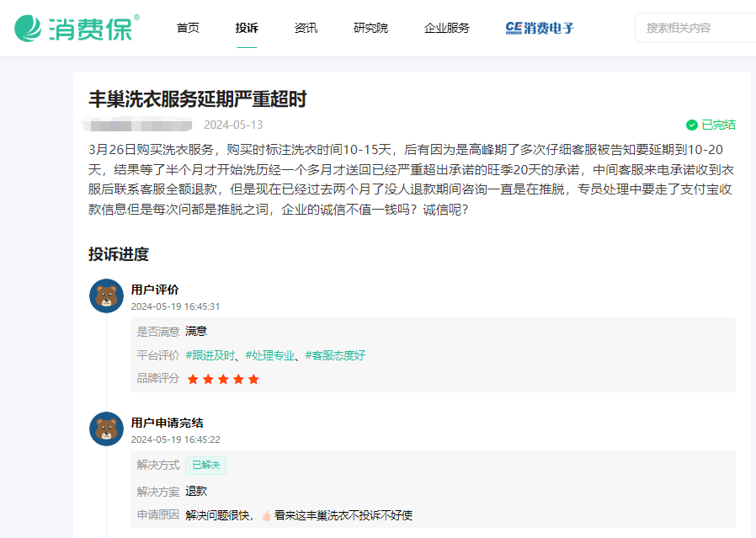Click the post date 2024-05-13
This screenshot has height=538, width=756.
233,125
